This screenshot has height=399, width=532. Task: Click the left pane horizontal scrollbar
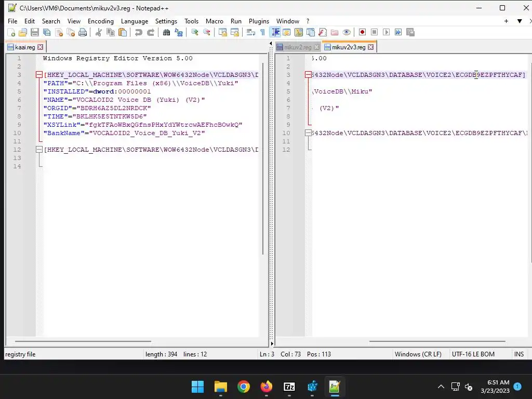[83, 341]
